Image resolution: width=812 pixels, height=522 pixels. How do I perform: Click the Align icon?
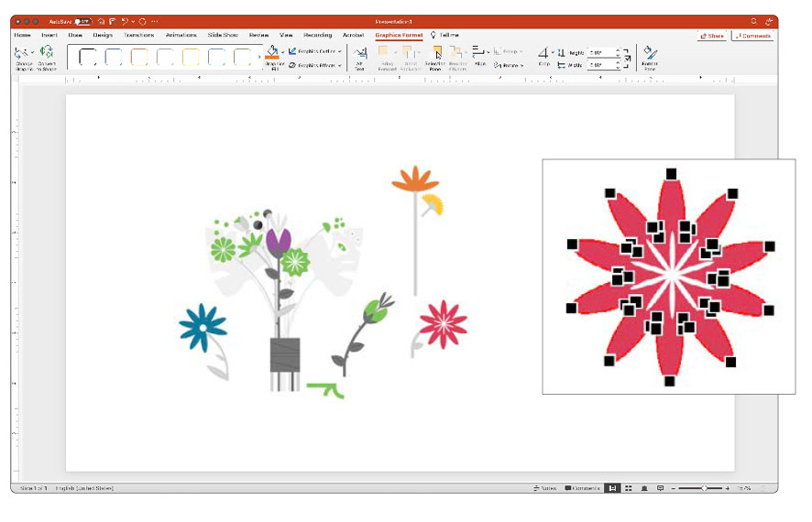click(478, 51)
